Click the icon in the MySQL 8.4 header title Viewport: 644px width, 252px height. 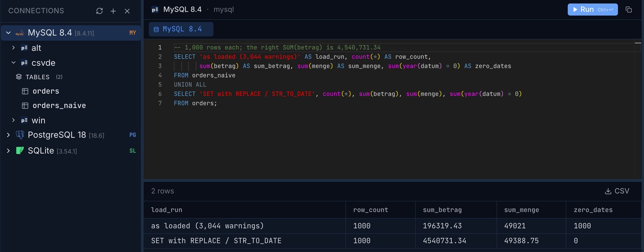point(155,9)
